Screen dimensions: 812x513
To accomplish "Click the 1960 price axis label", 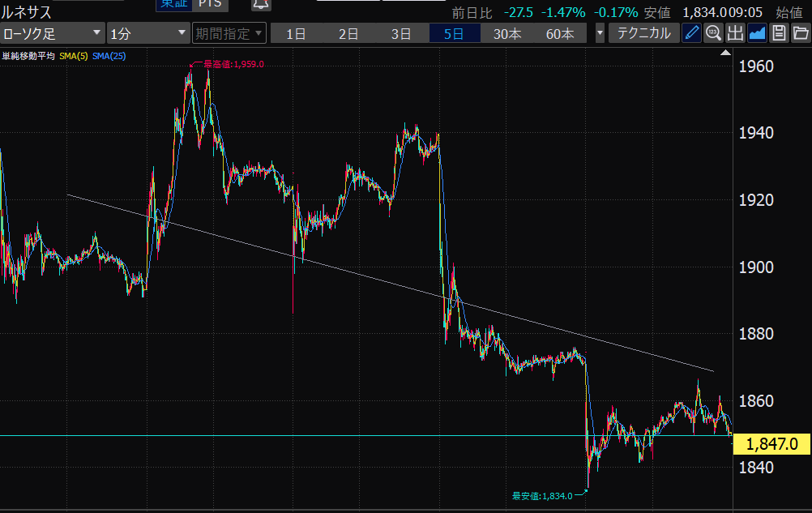I will point(756,66).
